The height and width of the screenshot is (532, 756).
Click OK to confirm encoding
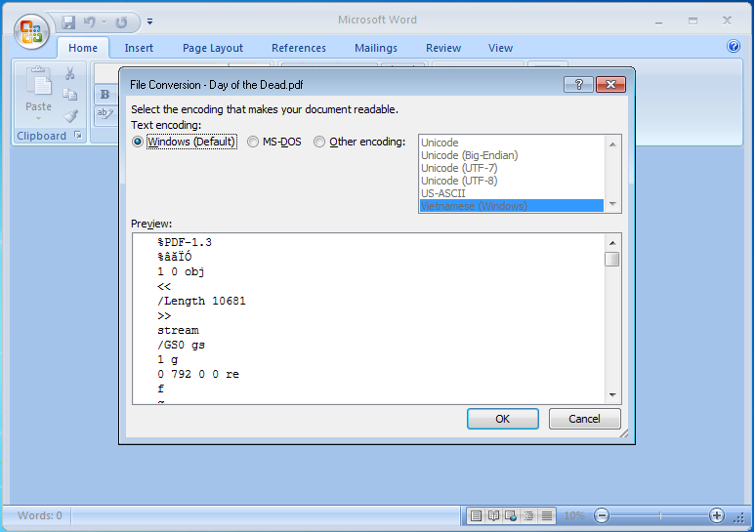pyautogui.click(x=503, y=419)
